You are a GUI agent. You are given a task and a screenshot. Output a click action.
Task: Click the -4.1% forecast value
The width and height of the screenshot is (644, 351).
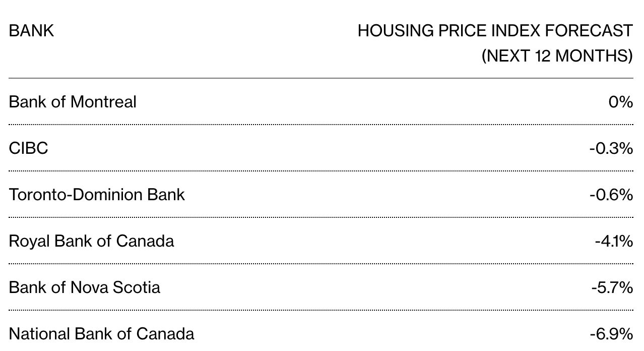614,241
